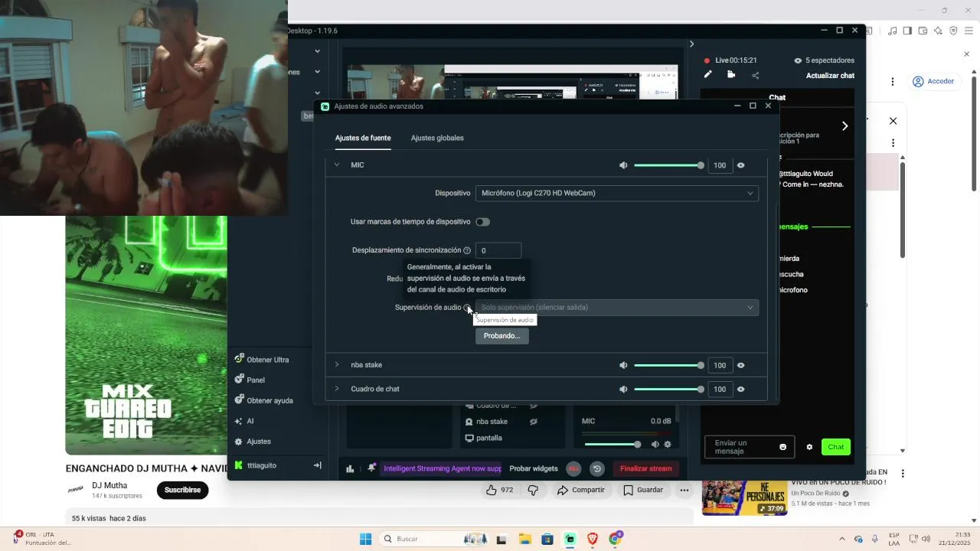This screenshot has height=551, width=980.
Task: Select the Ajustes de fuente tab
Action: 363,138
